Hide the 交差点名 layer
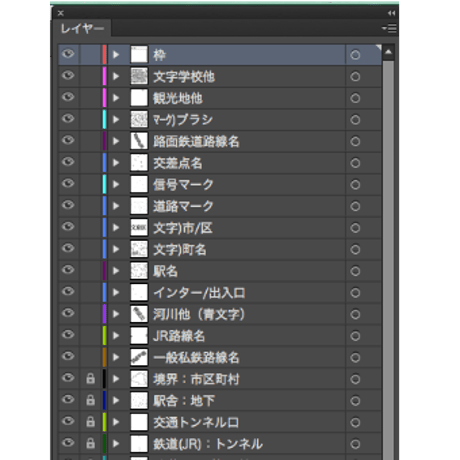This screenshot has width=460, height=460. (68, 162)
